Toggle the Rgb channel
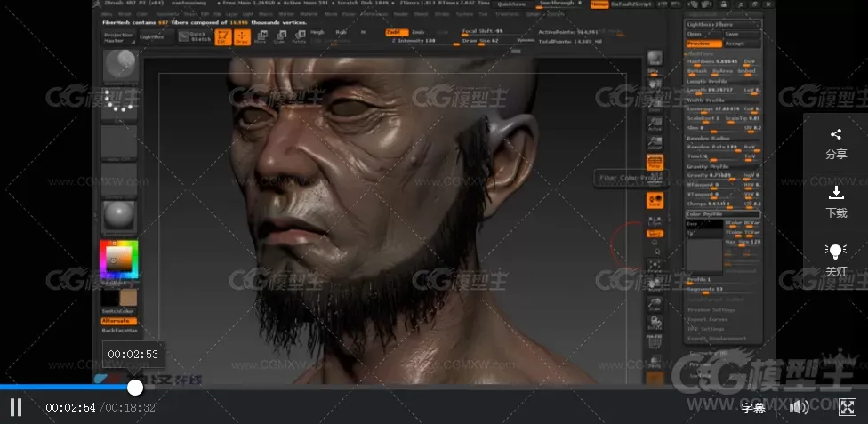 point(341,32)
